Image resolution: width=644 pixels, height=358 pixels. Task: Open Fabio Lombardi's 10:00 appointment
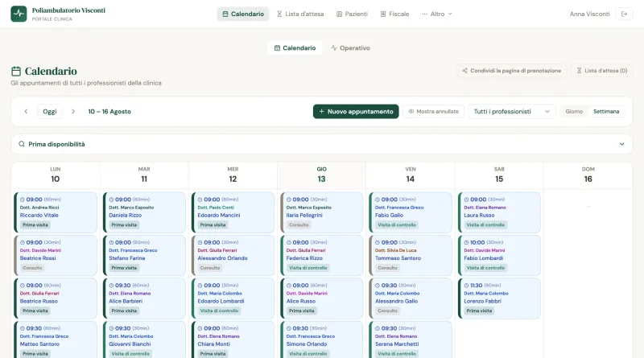[499, 255]
